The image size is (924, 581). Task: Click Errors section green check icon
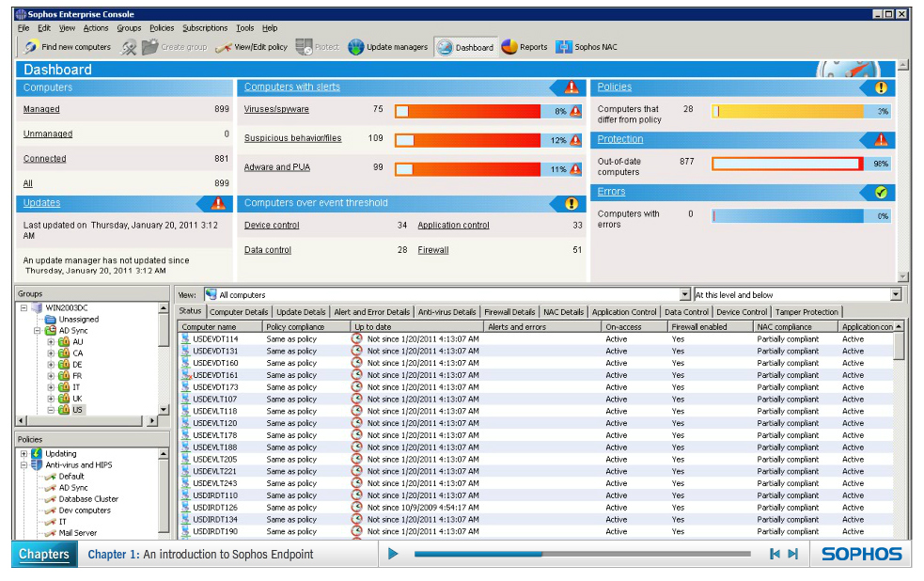click(x=881, y=192)
